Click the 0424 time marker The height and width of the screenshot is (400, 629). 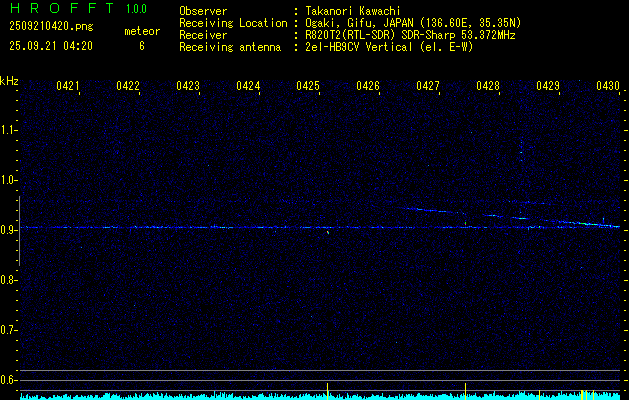coord(248,86)
